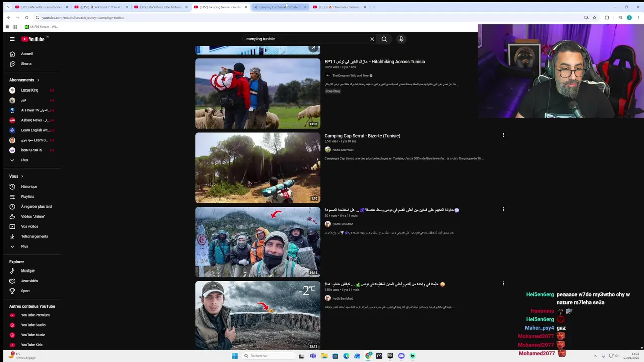Show hidden system tray icons
The height and width of the screenshot is (362, 644).
click(595, 356)
